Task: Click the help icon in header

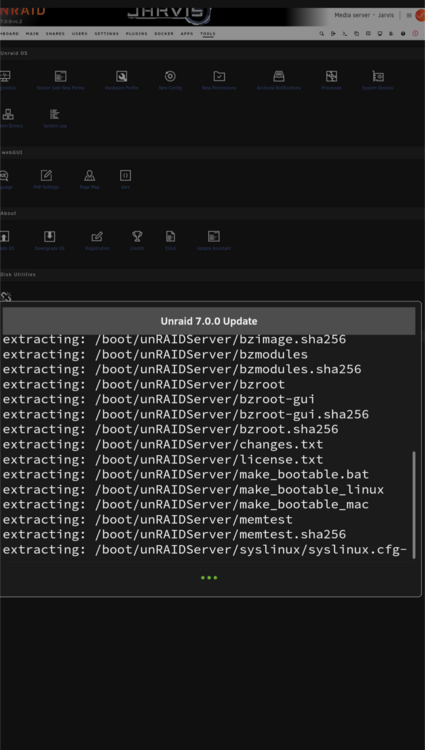Action: tap(403, 33)
